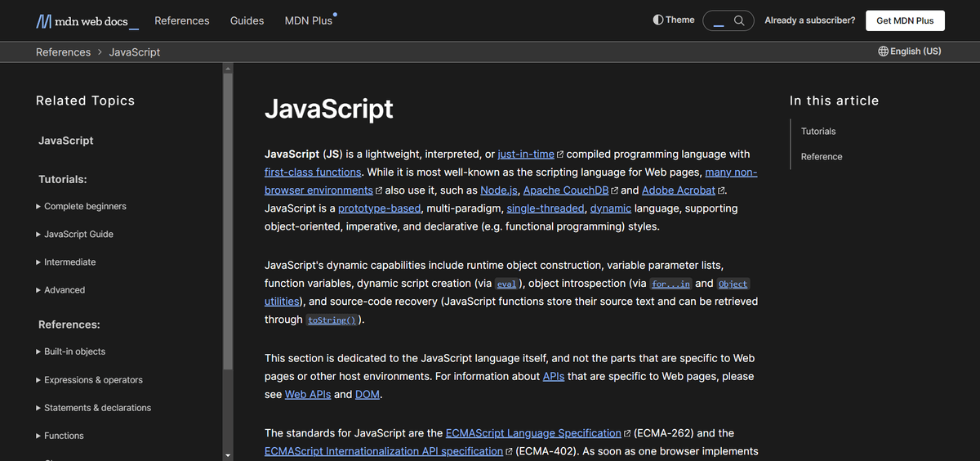Click external link icon after Adobe Acrobat
Viewport: 980px width, 461px height.
721,190
